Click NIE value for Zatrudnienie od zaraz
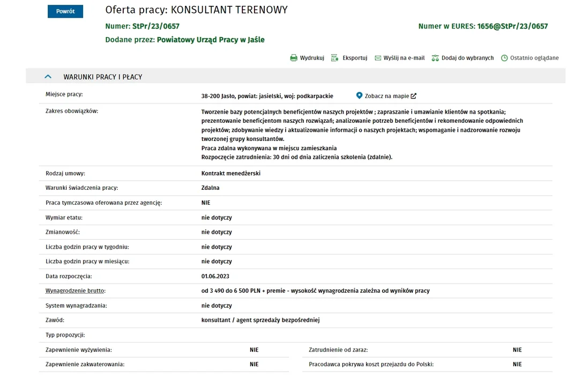This screenshot has width=588, height=386. tap(517, 350)
